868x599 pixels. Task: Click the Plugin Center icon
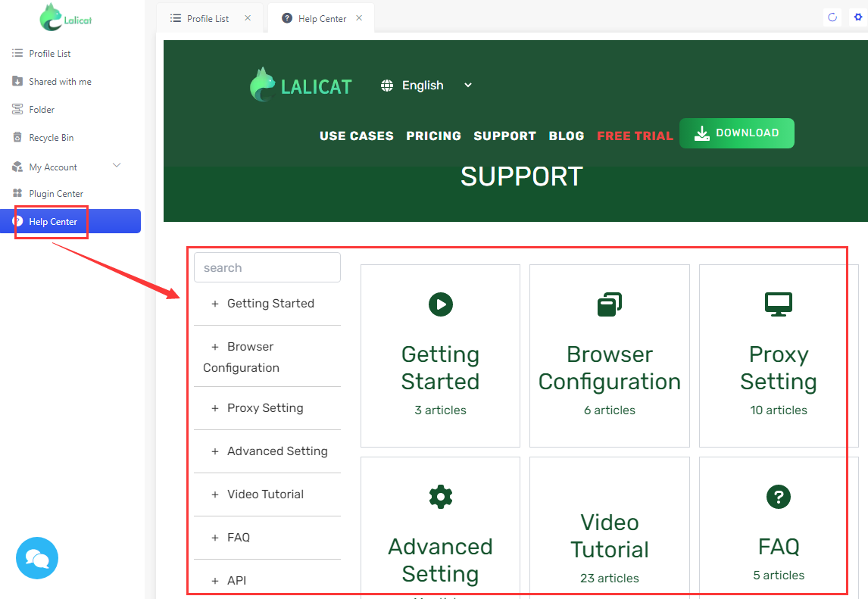click(17, 193)
